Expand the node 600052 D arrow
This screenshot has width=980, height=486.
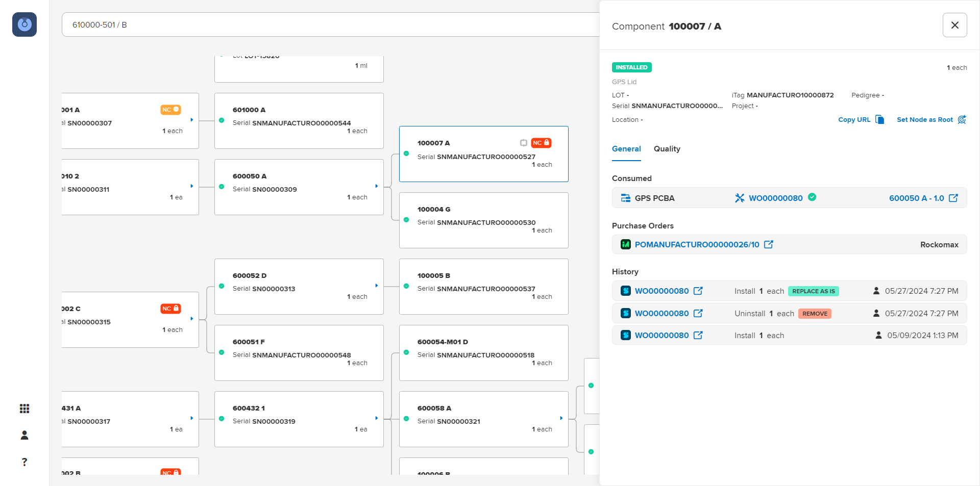click(377, 286)
